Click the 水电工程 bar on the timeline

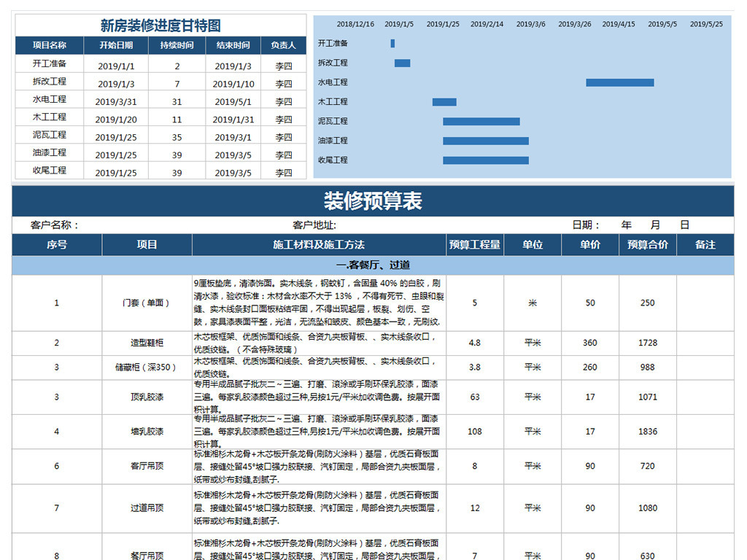(619, 82)
